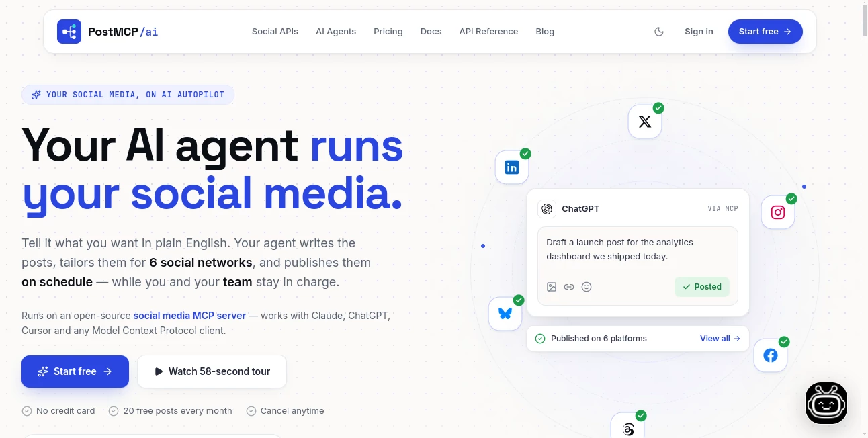Image resolution: width=868 pixels, height=438 pixels.
Task: Click the Instagram platform icon
Action: [x=778, y=212]
